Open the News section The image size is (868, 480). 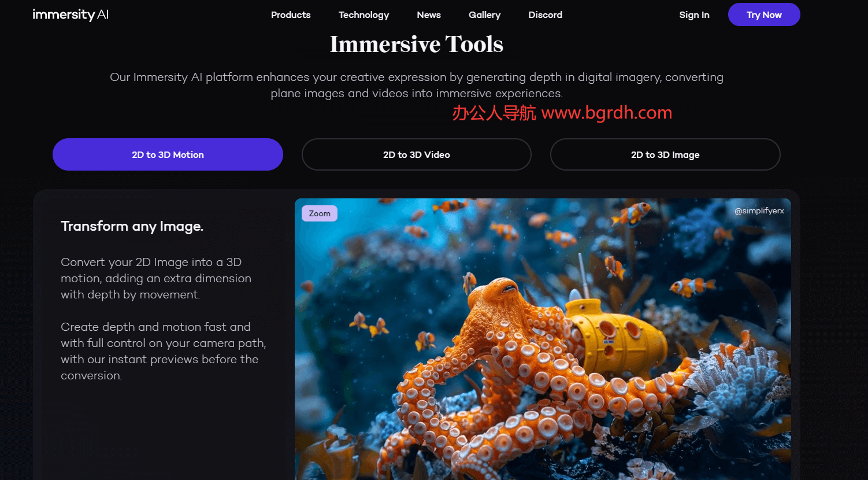(x=429, y=15)
